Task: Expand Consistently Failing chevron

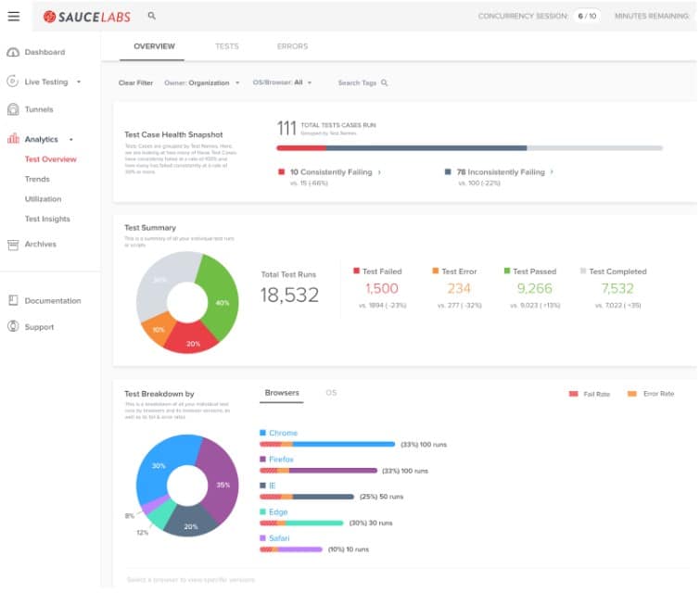Action: (380, 172)
